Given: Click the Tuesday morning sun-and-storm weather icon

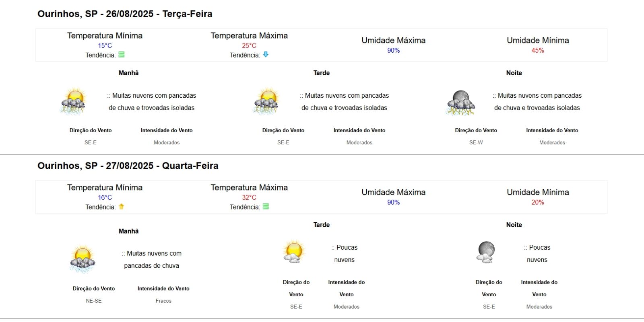Looking at the screenshot, I should click(73, 101).
